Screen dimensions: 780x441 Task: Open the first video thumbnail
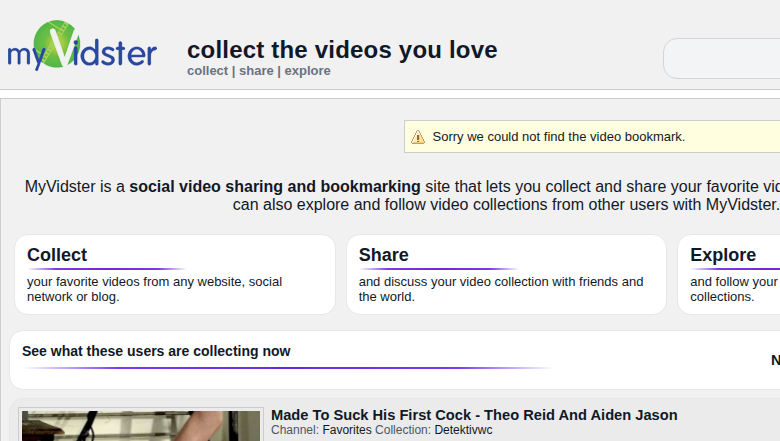(x=140, y=425)
